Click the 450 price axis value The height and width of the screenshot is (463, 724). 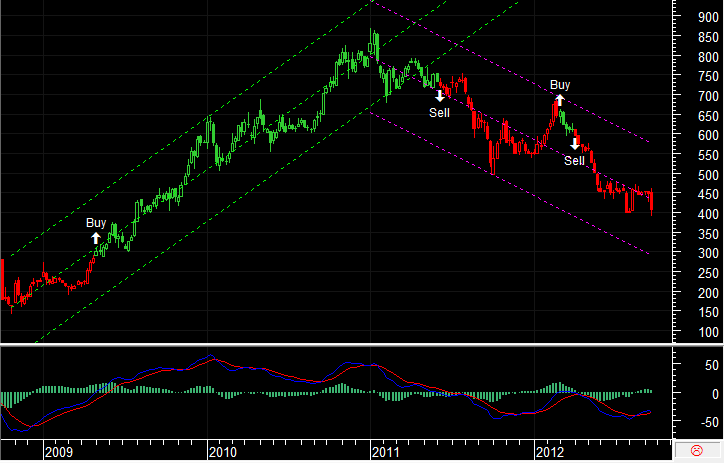708,195
